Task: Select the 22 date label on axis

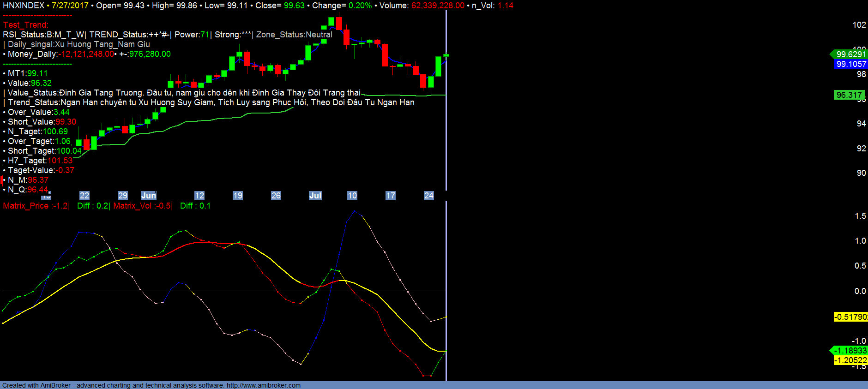Action: [84, 196]
